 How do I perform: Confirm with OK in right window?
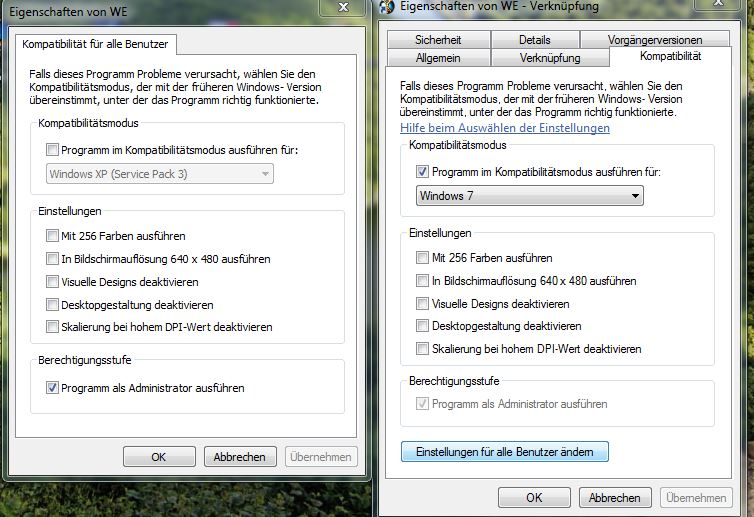coord(534,497)
